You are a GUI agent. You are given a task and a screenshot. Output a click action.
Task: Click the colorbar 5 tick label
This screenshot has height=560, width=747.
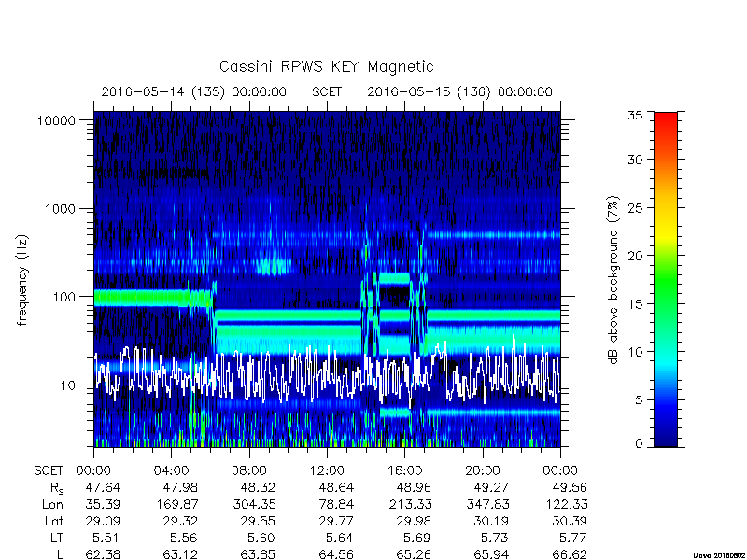(639, 400)
